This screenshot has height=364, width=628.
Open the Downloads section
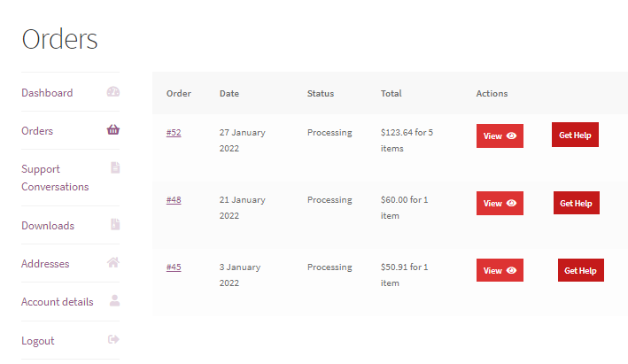point(48,226)
